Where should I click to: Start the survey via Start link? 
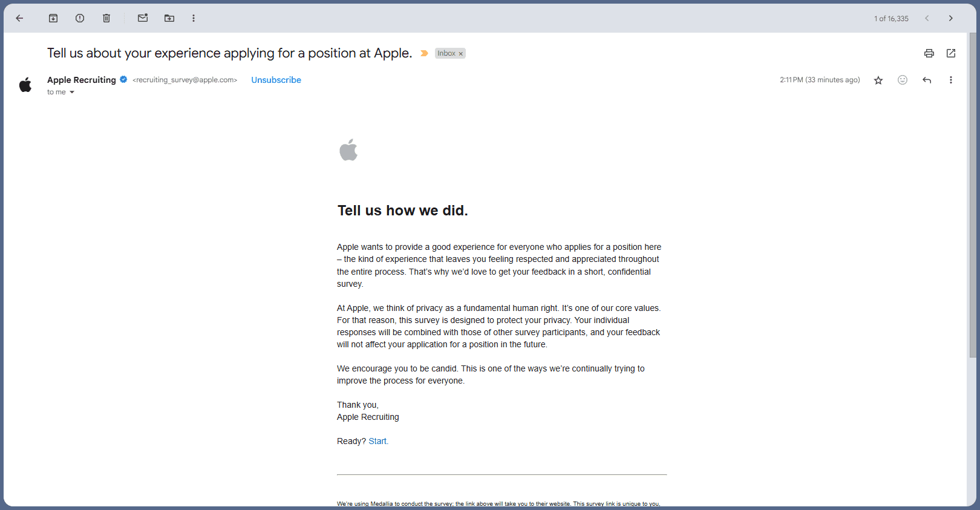click(377, 441)
